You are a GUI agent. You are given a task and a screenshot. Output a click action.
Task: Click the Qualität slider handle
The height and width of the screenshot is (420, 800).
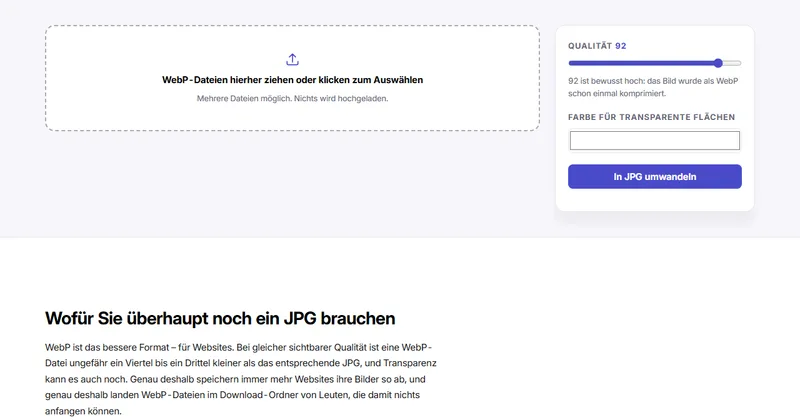[718, 63]
